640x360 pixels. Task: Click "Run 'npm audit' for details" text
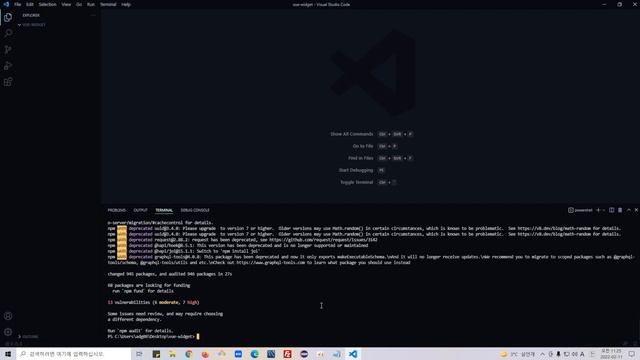click(x=140, y=331)
